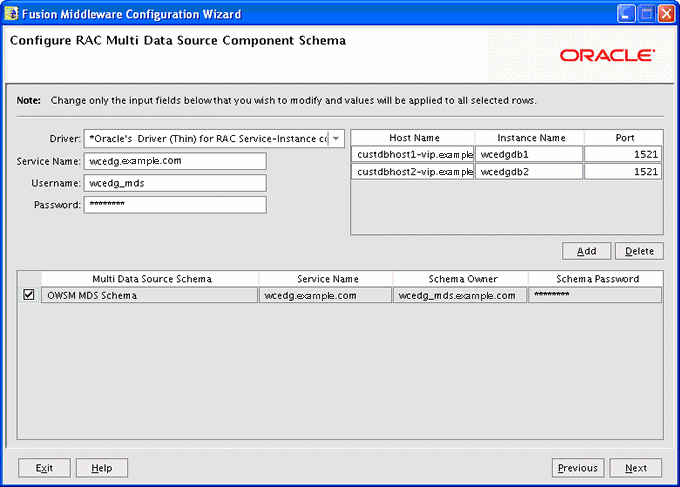The width and height of the screenshot is (680, 487).
Task: Select the wcedgdb2 instance name cell
Action: pyautogui.click(x=529, y=172)
